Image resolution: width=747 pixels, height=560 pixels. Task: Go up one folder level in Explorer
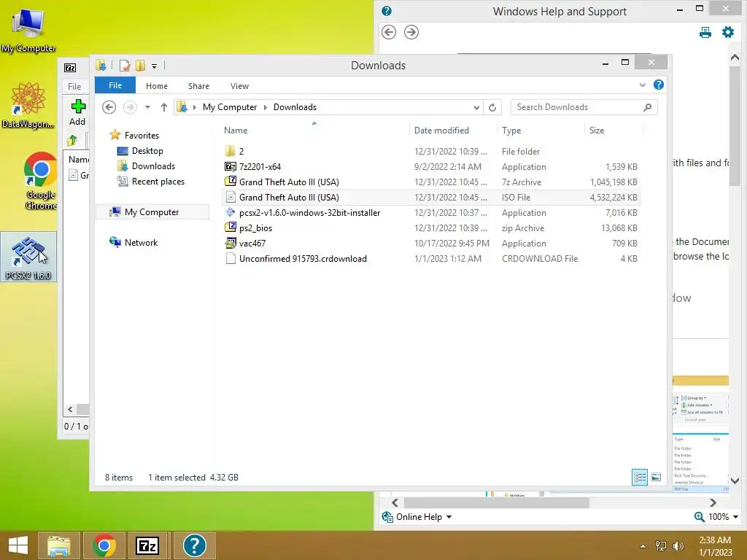click(164, 107)
